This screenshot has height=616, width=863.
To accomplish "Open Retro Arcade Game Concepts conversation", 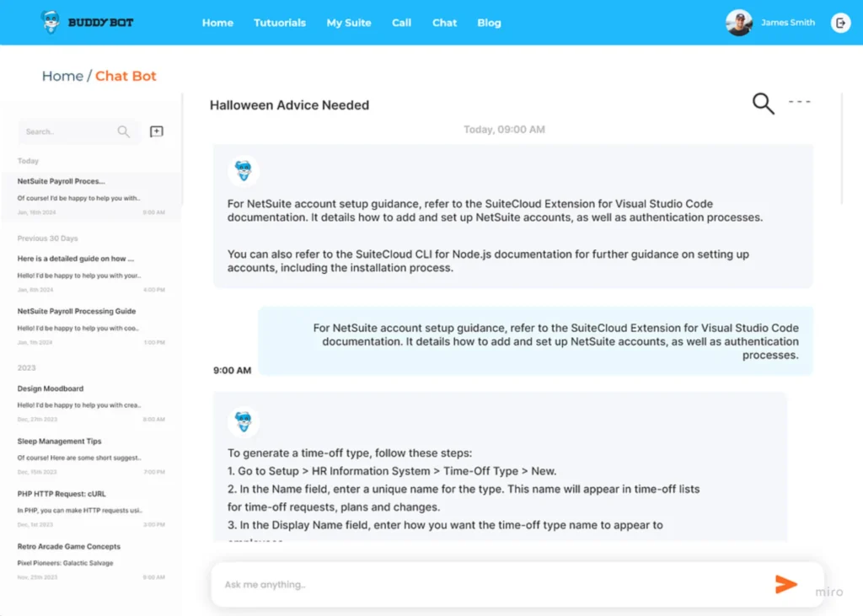I will (x=91, y=561).
